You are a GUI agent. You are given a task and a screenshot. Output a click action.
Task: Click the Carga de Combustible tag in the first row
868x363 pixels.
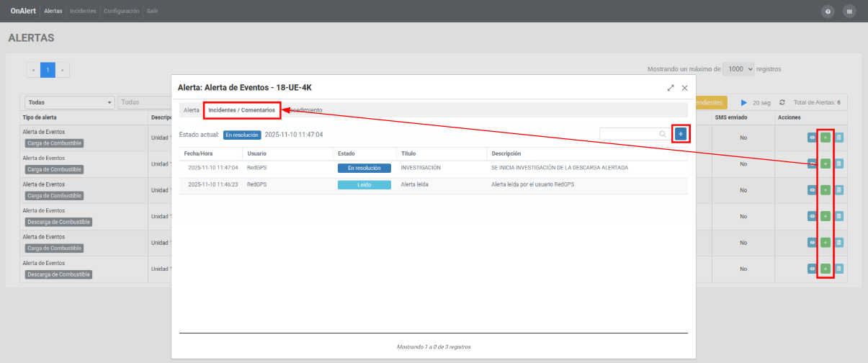point(53,143)
